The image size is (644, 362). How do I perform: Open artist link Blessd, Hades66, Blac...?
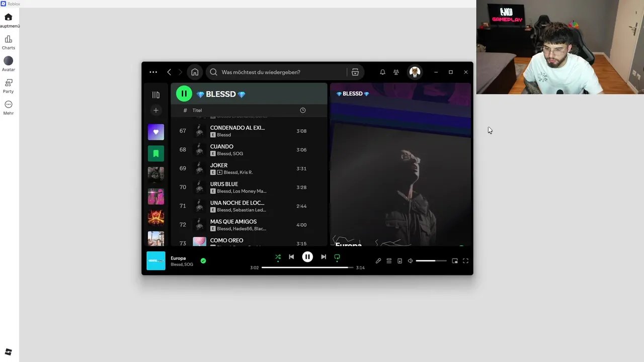coord(242,229)
